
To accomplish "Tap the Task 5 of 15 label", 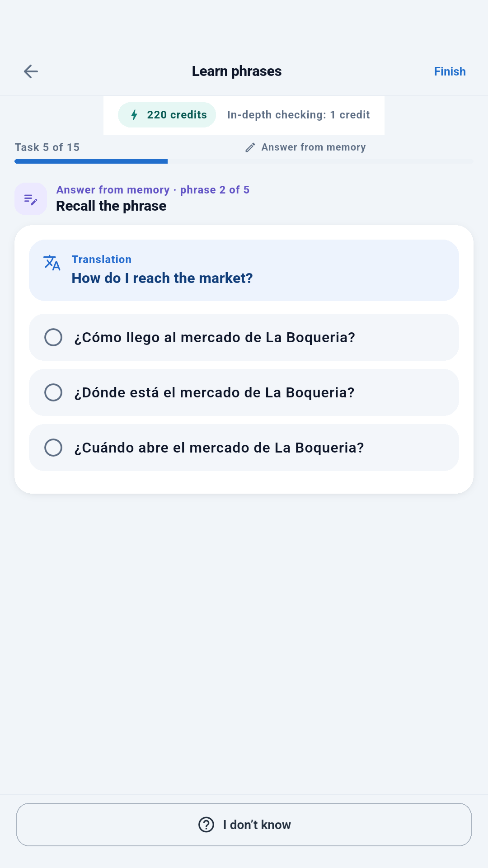I will (47, 147).
